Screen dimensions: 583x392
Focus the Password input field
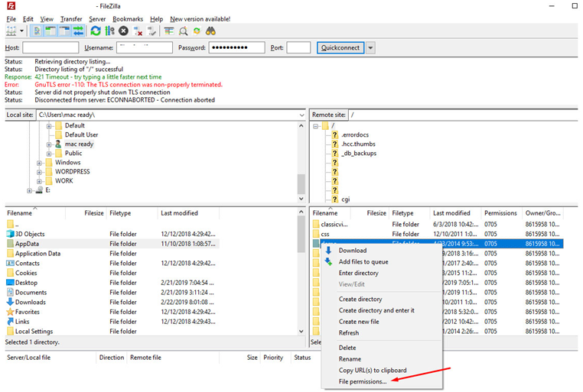click(237, 47)
